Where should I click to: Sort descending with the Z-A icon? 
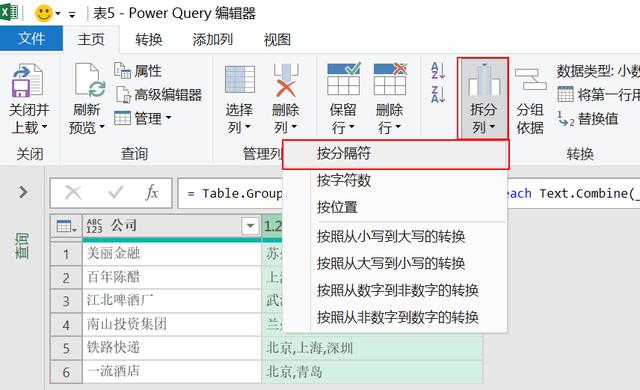click(x=438, y=95)
